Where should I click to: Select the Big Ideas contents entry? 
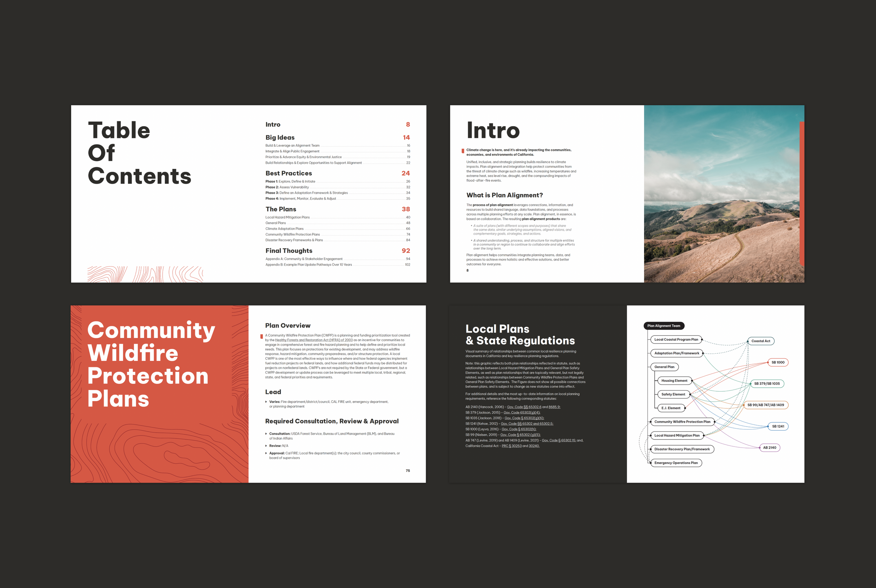(280, 138)
